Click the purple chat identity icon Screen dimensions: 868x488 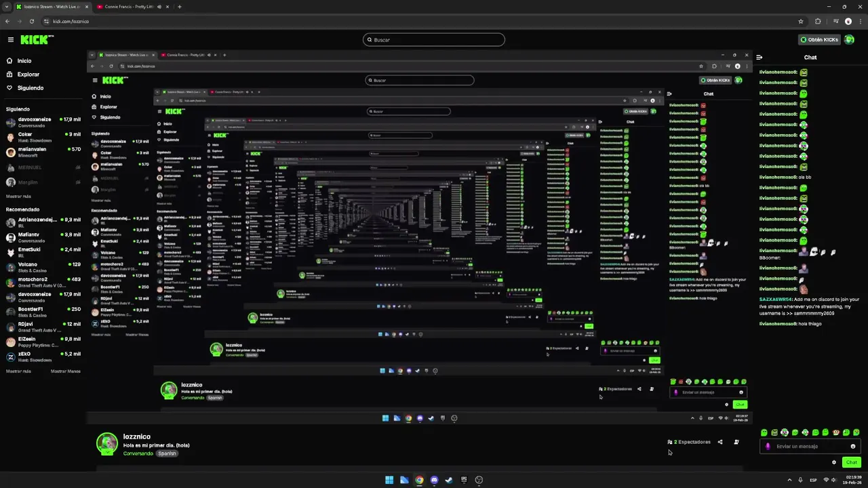(x=768, y=447)
